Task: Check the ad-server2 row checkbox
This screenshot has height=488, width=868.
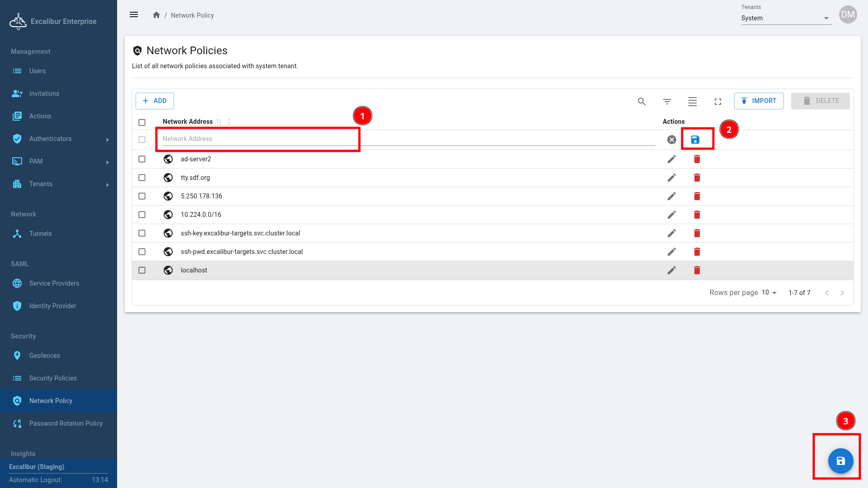Action: (142, 159)
